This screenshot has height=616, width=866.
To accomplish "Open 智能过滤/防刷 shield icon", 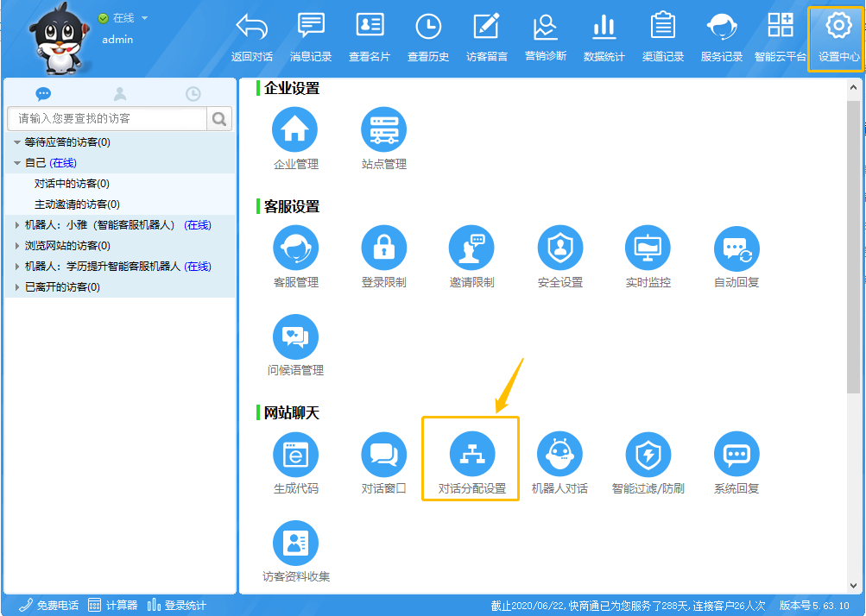I will pyautogui.click(x=648, y=454).
